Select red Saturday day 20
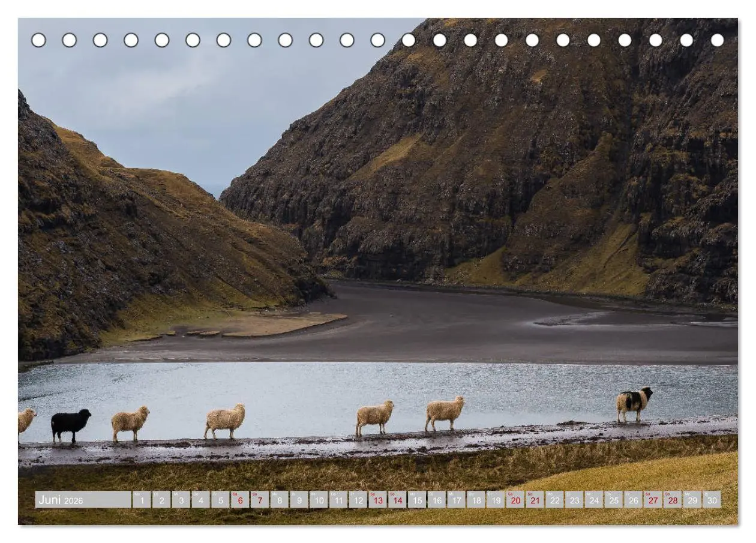 pos(515,500)
